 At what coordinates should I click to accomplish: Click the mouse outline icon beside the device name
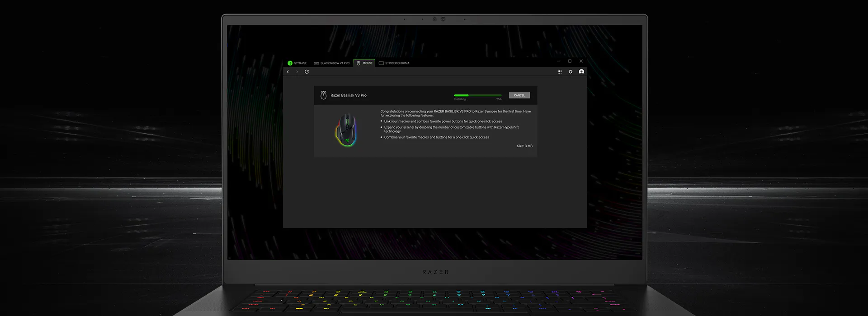point(323,95)
